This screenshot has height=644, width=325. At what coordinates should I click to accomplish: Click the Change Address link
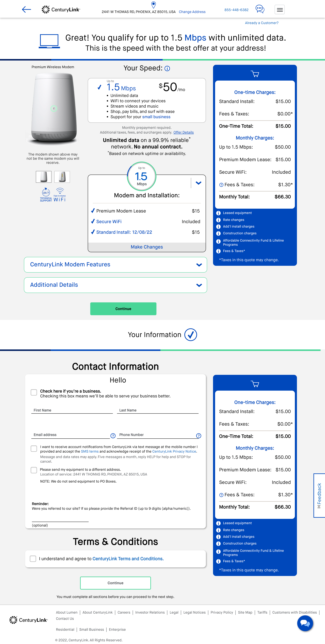[192, 12]
